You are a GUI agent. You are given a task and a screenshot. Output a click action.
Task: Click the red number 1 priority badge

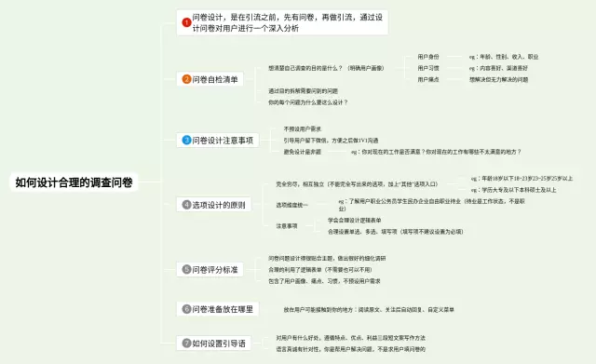tap(186, 22)
